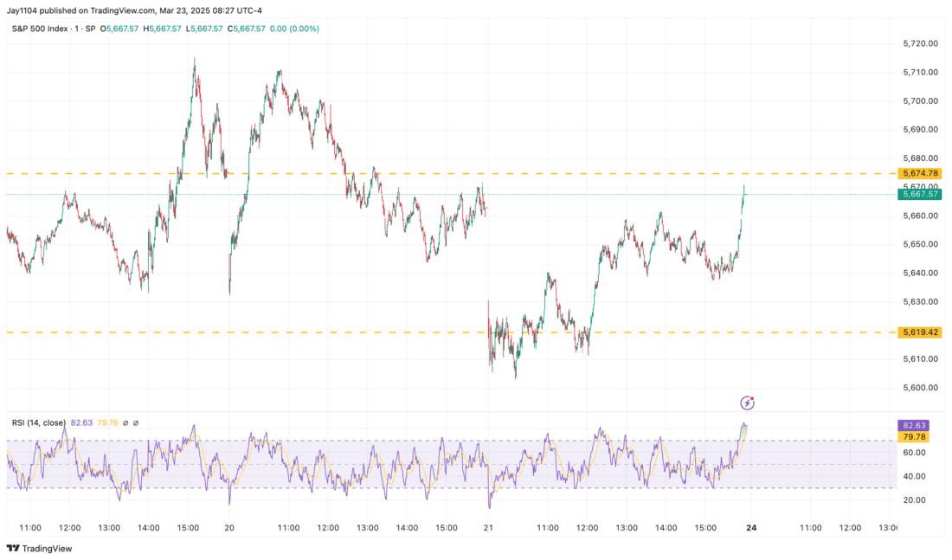Click the purple 82.63 RSI value label

coord(916,426)
